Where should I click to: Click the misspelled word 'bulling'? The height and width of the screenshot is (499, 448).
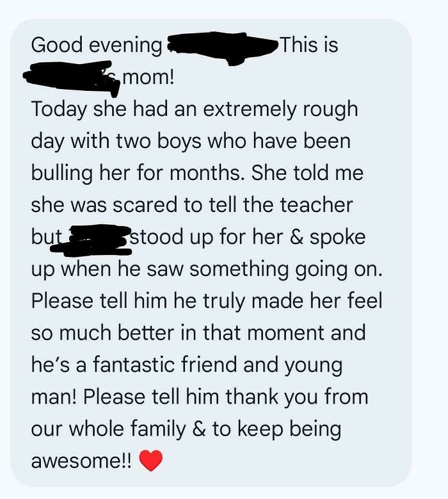pyautogui.click(x=62, y=174)
